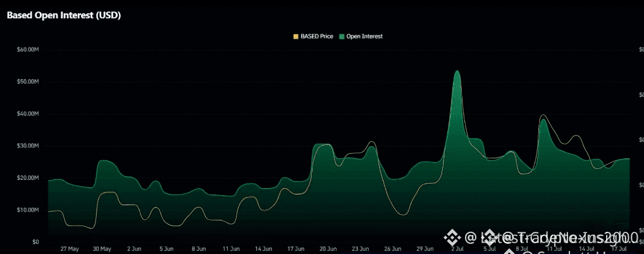Click the 26 Jun date label
This screenshot has height=254, width=644.
[393, 249]
